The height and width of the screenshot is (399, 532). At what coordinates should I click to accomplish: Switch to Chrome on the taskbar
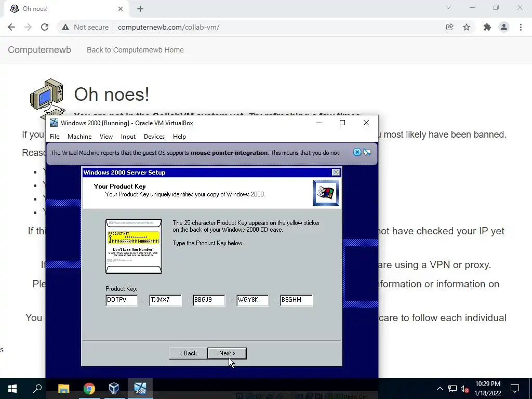point(89,389)
